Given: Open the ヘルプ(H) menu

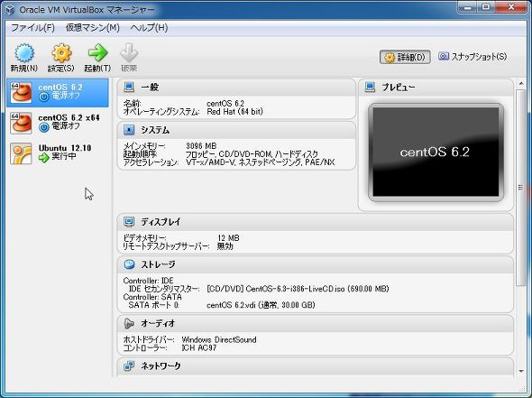Looking at the screenshot, I should [x=150, y=27].
